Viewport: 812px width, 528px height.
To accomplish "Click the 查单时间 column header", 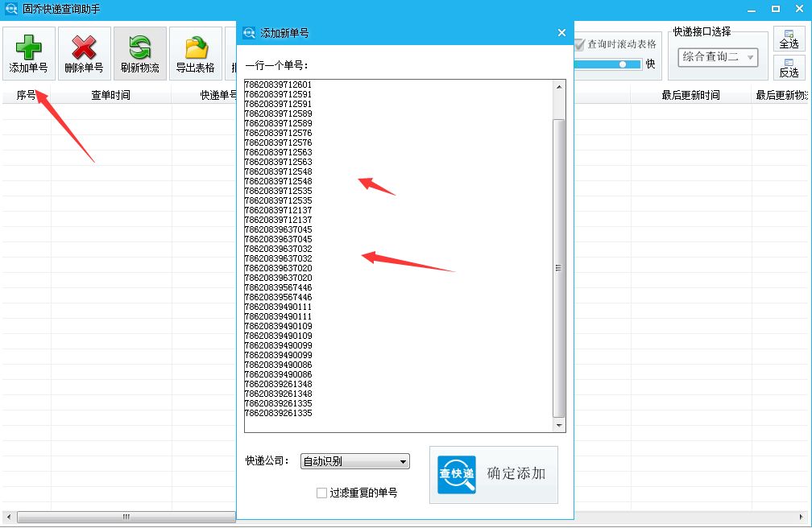I will click(111, 95).
